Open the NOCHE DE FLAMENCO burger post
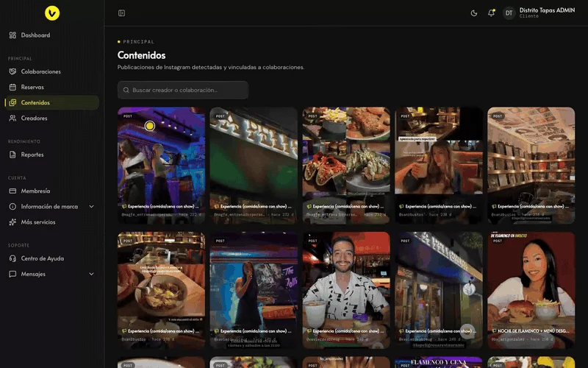Screen dimensions: 588x368 (531, 290)
